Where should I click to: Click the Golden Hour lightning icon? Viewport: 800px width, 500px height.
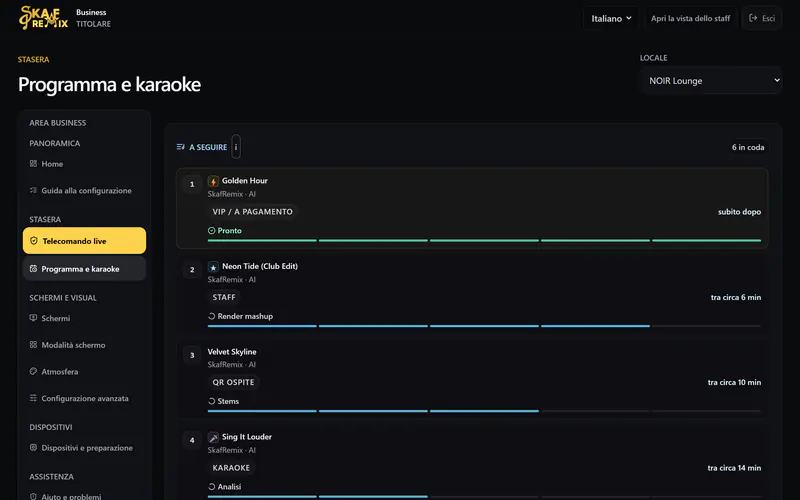pyautogui.click(x=213, y=181)
